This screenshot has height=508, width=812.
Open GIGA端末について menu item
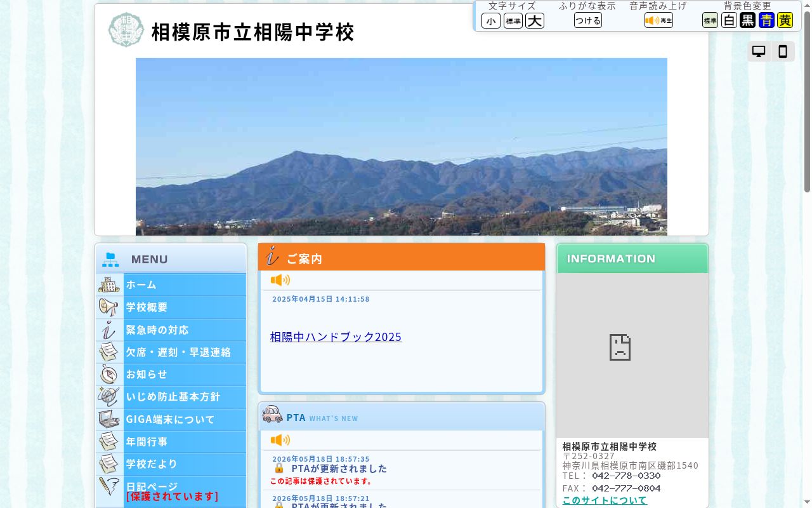click(171, 419)
